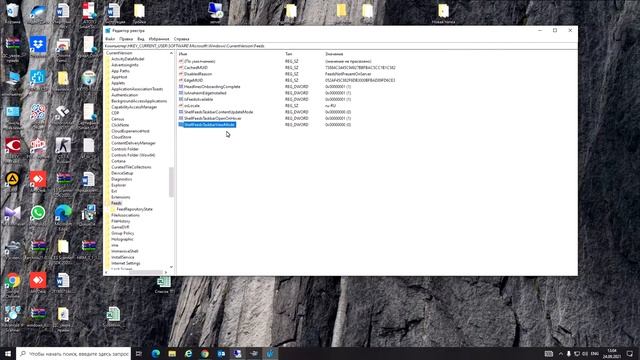
Task: Click the Dropbox desktop shortcut
Action: pyautogui.click(x=38, y=44)
